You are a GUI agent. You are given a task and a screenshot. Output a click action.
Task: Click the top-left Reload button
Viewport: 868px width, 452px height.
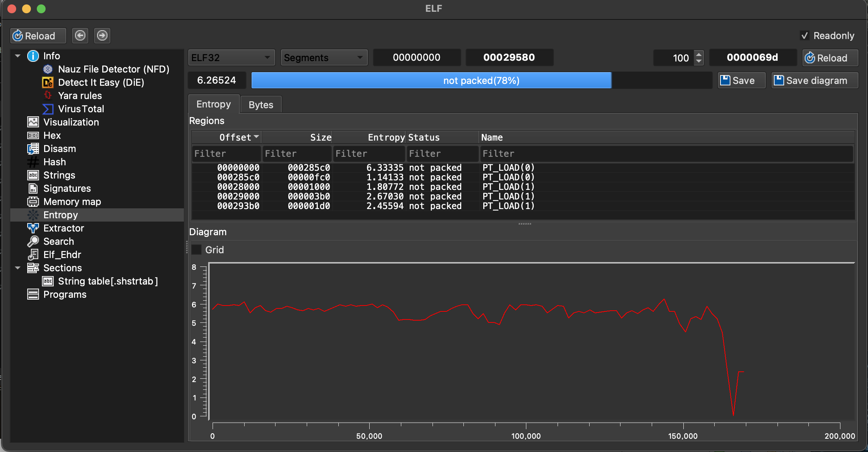pos(38,36)
